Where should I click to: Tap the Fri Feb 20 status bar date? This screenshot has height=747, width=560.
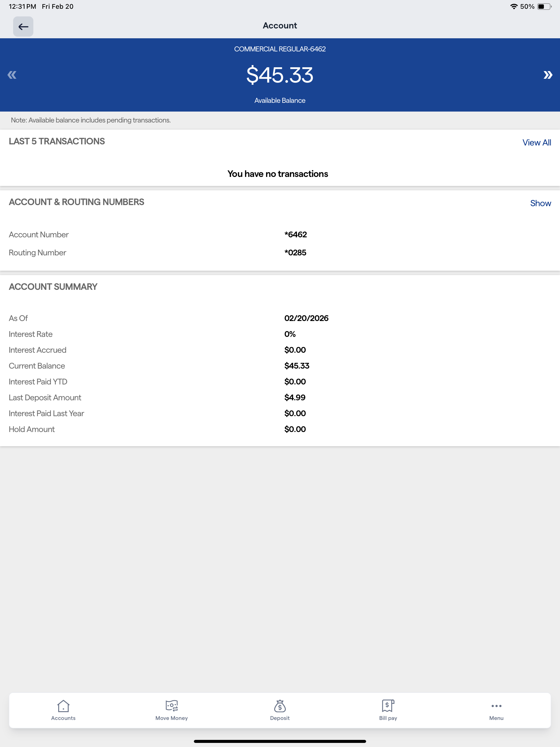(57, 6)
